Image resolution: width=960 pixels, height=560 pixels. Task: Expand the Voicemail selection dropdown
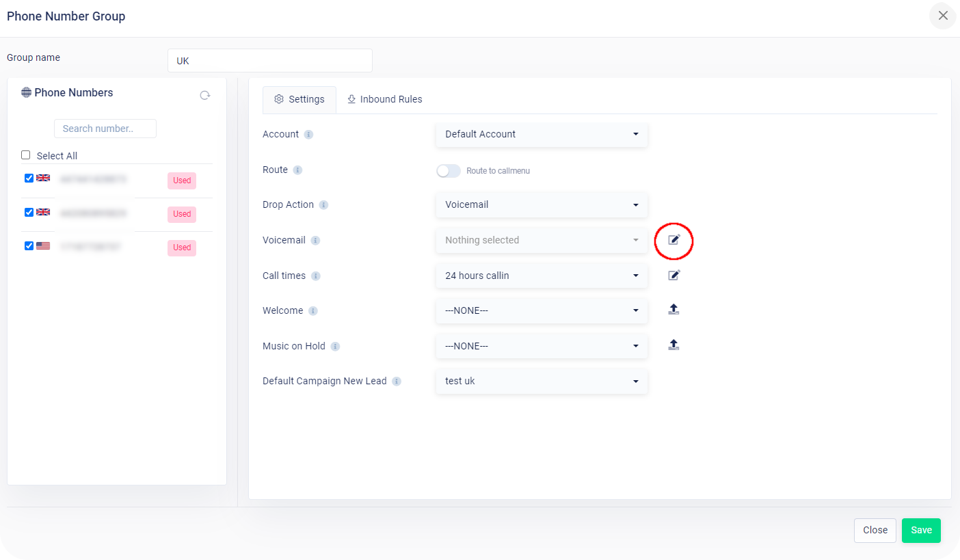pos(541,240)
